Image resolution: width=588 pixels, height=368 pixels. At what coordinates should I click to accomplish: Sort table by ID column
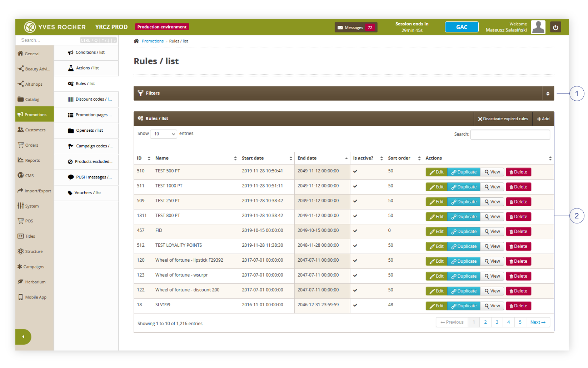tap(144, 158)
